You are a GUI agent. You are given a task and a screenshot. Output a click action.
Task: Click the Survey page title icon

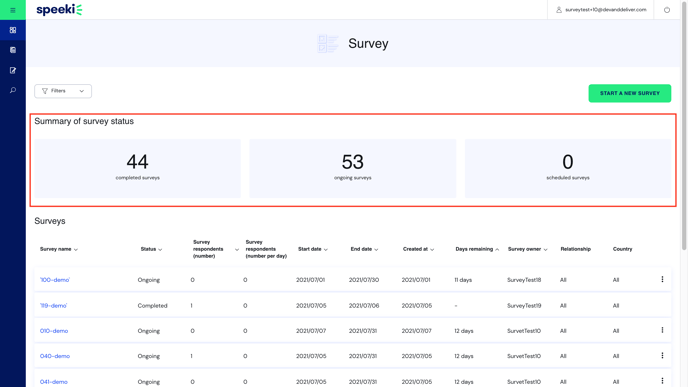328,44
